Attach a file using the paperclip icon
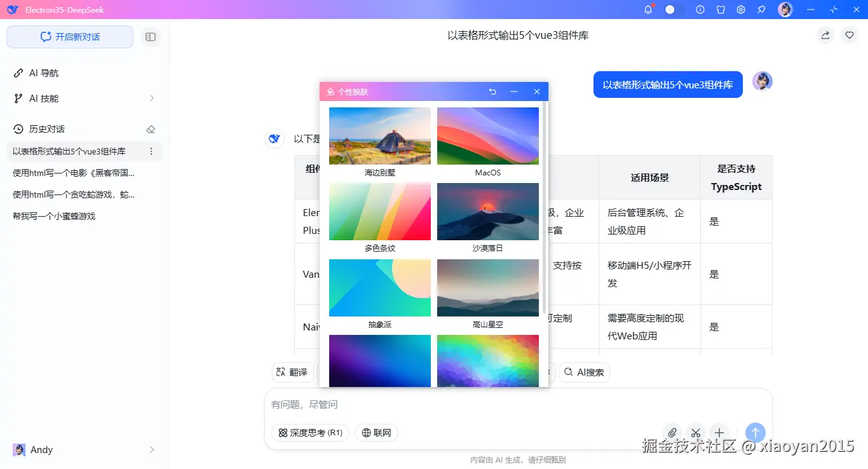 [672, 433]
